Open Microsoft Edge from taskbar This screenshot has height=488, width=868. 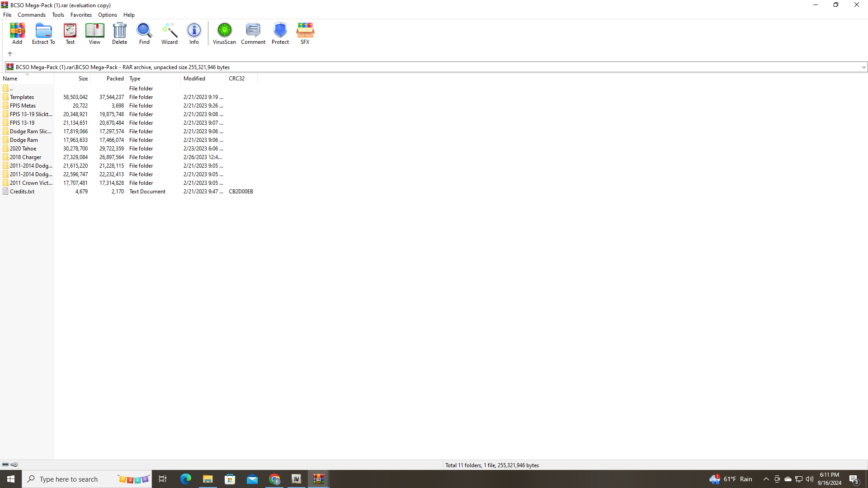pos(186,479)
